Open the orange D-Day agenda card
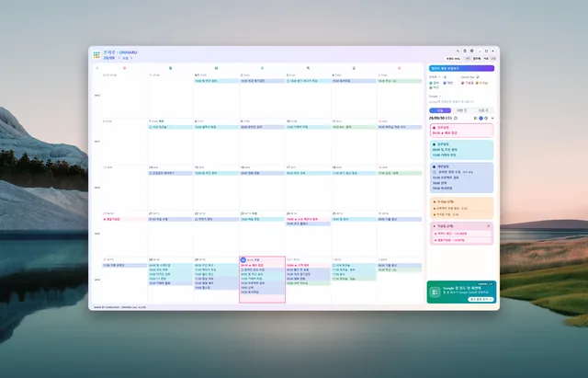This screenshot has height=378, width=588. 461,208
